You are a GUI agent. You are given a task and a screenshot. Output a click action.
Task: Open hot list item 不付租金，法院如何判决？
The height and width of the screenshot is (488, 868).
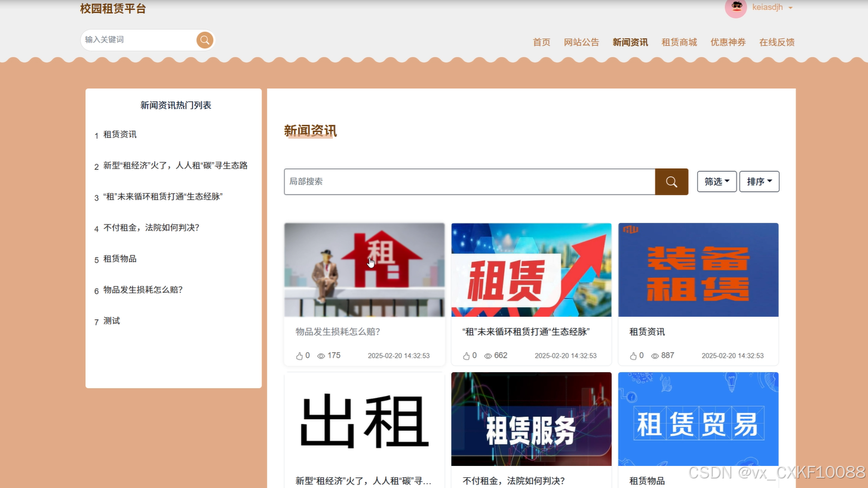click(151, 228)
